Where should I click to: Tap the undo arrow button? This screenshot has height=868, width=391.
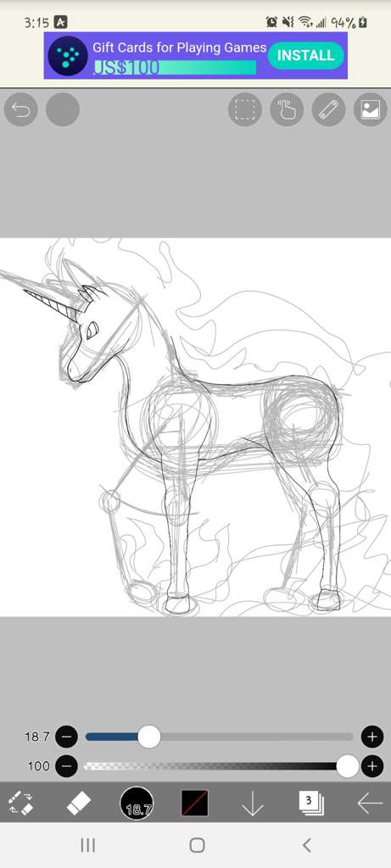click(21, 109)
